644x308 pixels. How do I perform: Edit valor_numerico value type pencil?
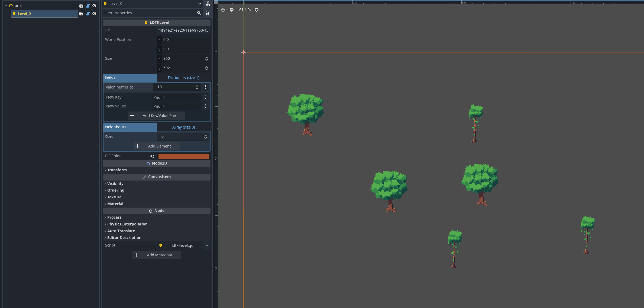(205, 87)
